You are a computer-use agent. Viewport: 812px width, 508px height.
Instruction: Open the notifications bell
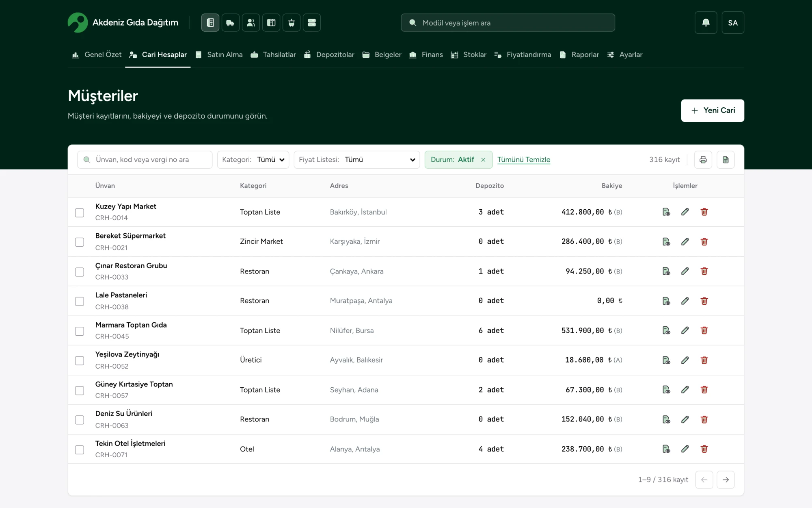pos(706,23)
